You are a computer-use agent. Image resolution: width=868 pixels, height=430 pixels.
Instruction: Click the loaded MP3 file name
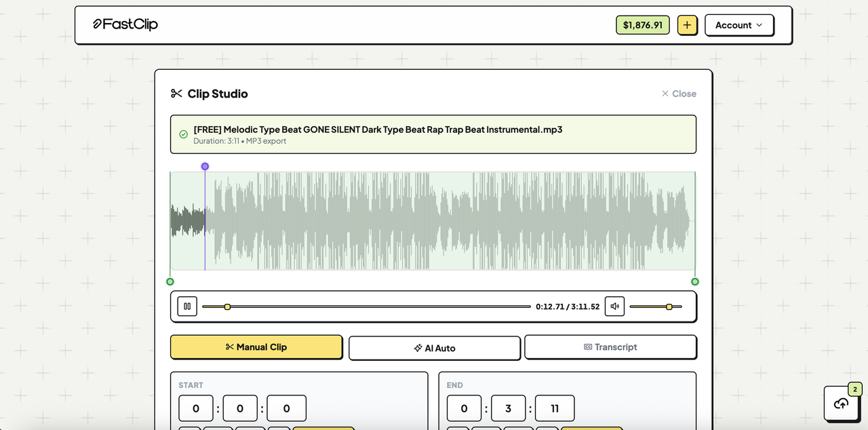378,129
